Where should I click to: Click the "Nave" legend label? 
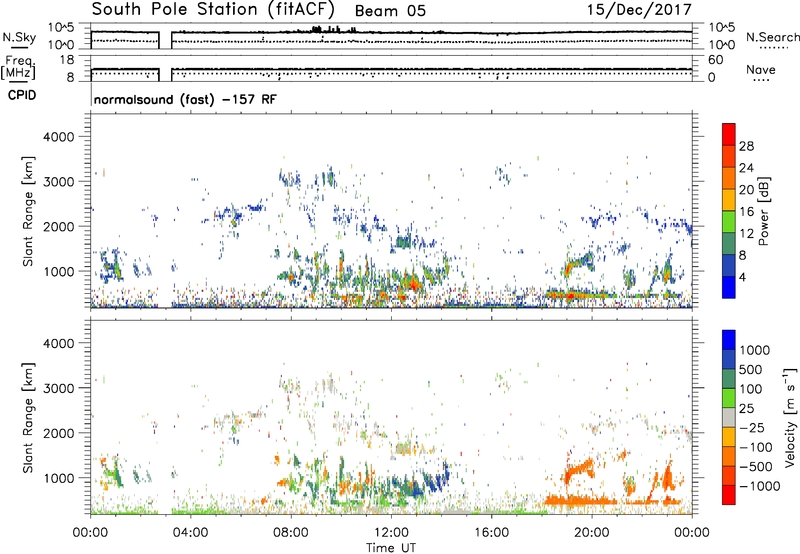761,69
